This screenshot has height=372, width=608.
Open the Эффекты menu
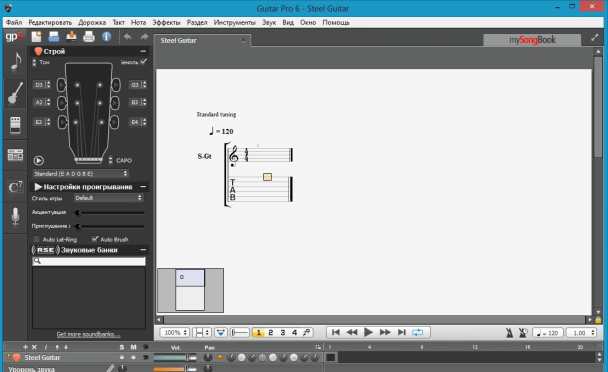tap(166, 22)
